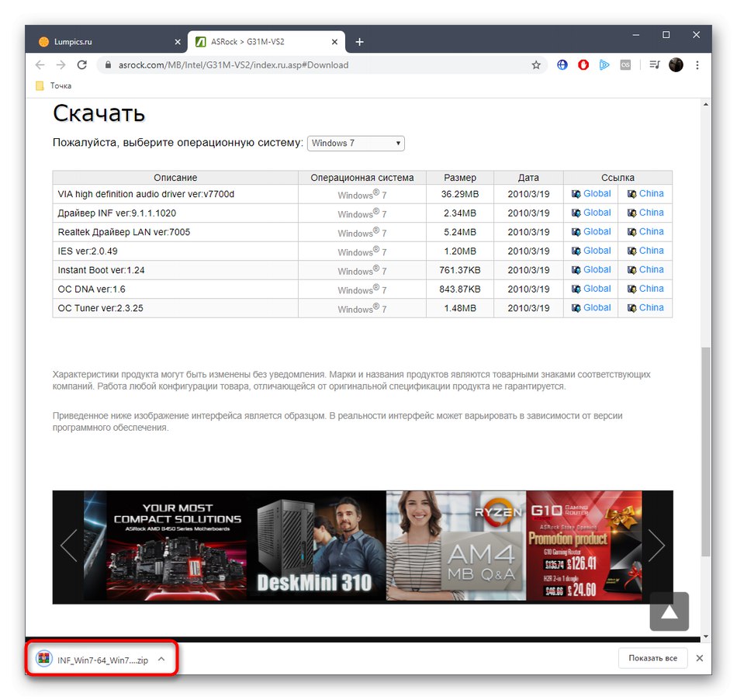Image resolution: width=737 pixels, height=700 pixels.
Task: Click Показать все downloads button
Action: click(x=652, y=658)
